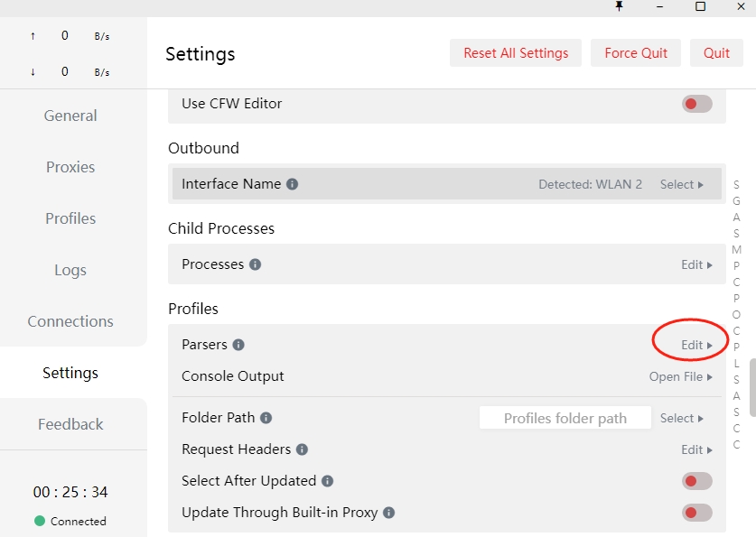The image size is (756, 537).
Task: Click the pin window icon
Action: [x=619, y=6]
